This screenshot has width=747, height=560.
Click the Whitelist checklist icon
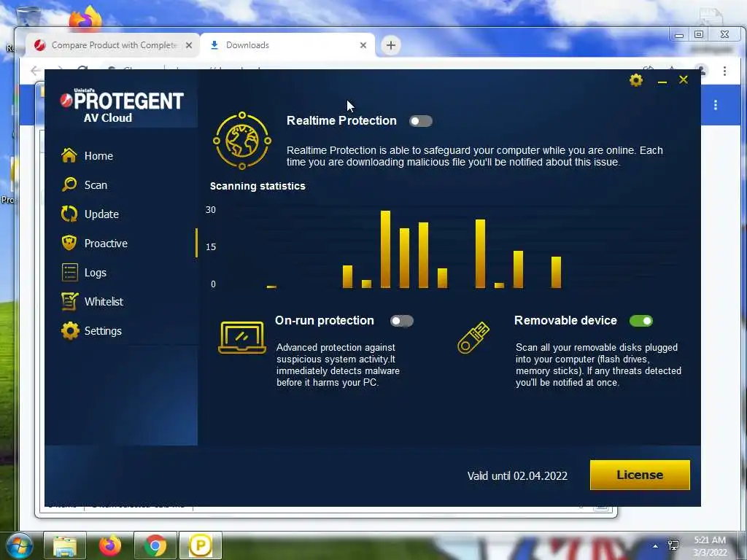(x=69, y=301)
